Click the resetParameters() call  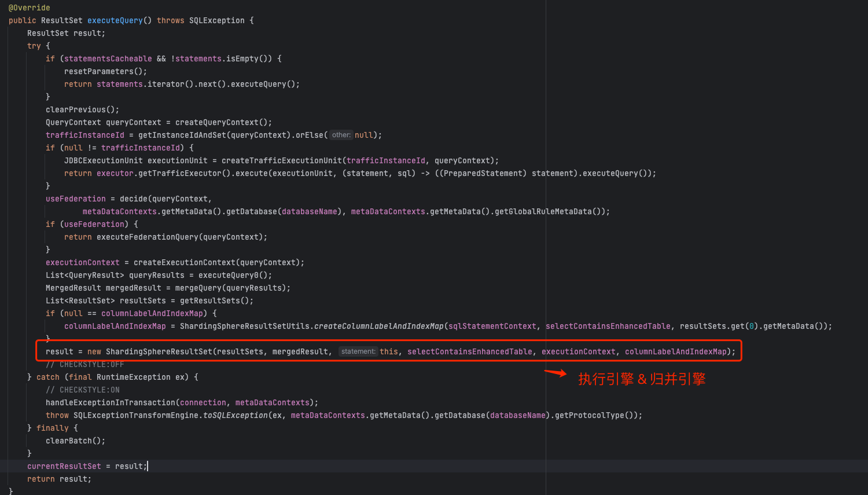104,71
